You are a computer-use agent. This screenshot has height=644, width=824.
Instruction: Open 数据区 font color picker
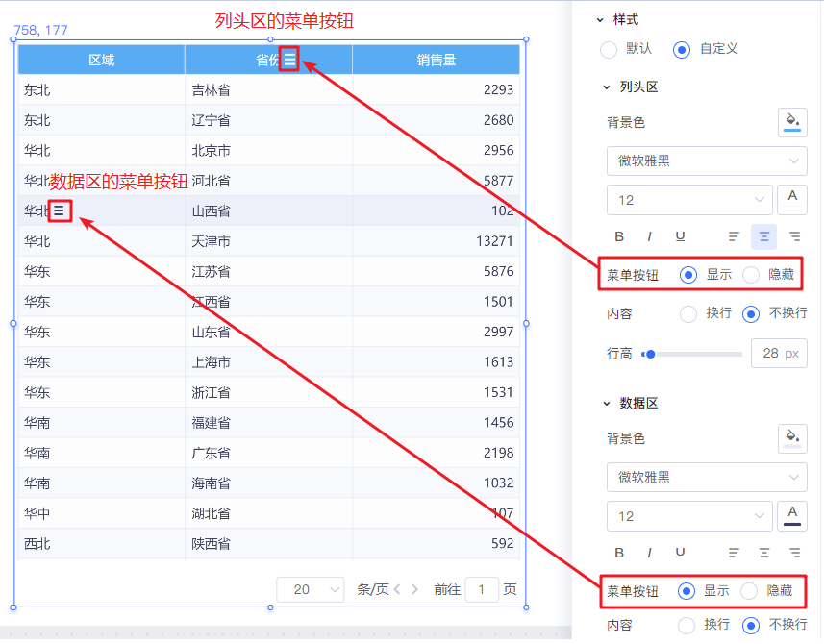coord(792,516)
